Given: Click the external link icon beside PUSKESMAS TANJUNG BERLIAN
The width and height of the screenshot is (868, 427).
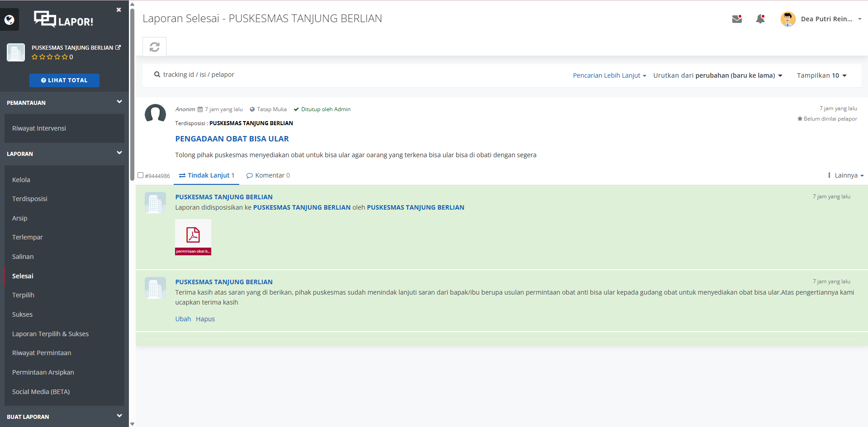Looking at the screenshot, I should click(119, 47).
